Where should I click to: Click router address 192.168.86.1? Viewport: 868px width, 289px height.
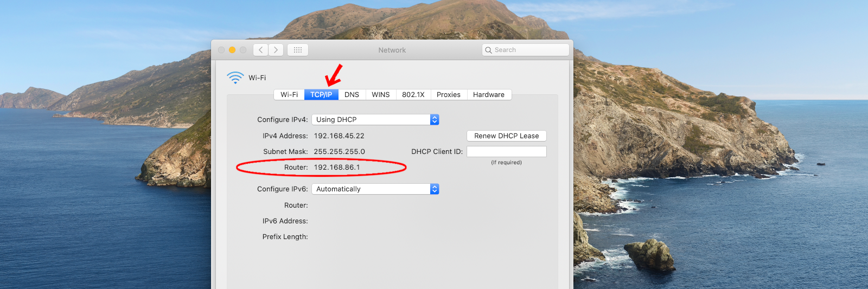[x=337, y=167]
